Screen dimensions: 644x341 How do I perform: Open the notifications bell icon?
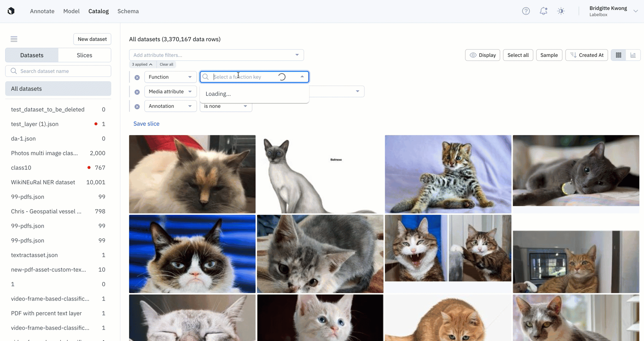click(543, 11)
